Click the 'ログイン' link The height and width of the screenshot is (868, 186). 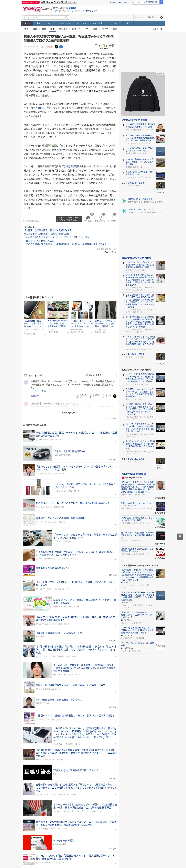[57, 11]
